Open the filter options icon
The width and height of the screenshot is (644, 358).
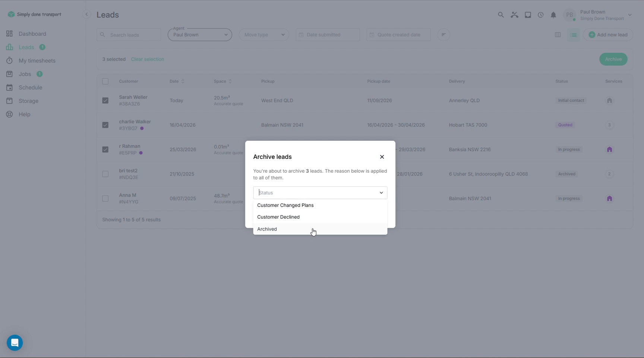tap(443, 35)
